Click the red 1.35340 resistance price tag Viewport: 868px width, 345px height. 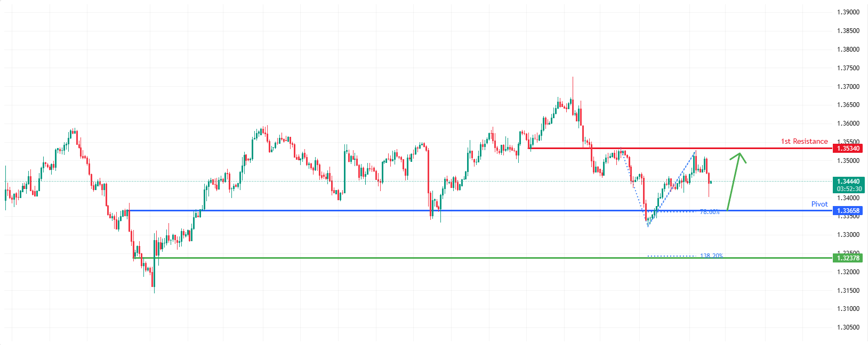click(x=847, y=149)
